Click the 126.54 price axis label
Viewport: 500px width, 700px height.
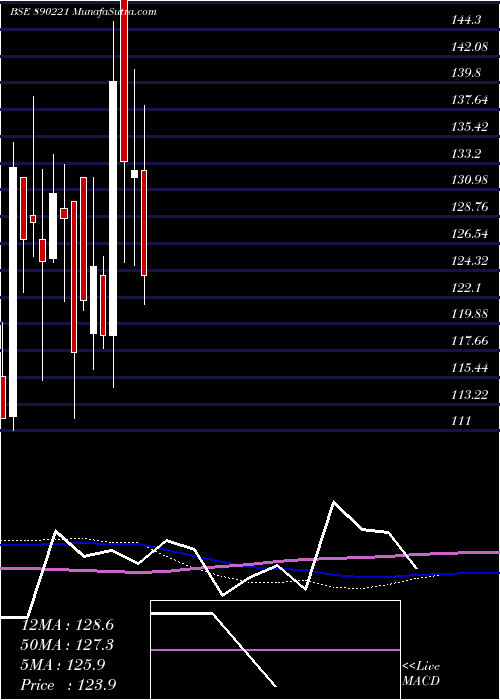(470, 233)
